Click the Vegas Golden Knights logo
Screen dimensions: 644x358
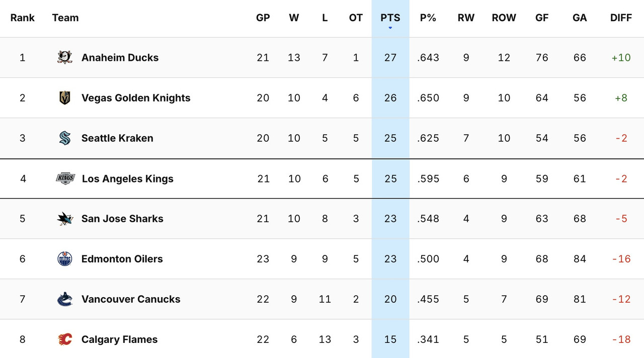pos(65,98)
